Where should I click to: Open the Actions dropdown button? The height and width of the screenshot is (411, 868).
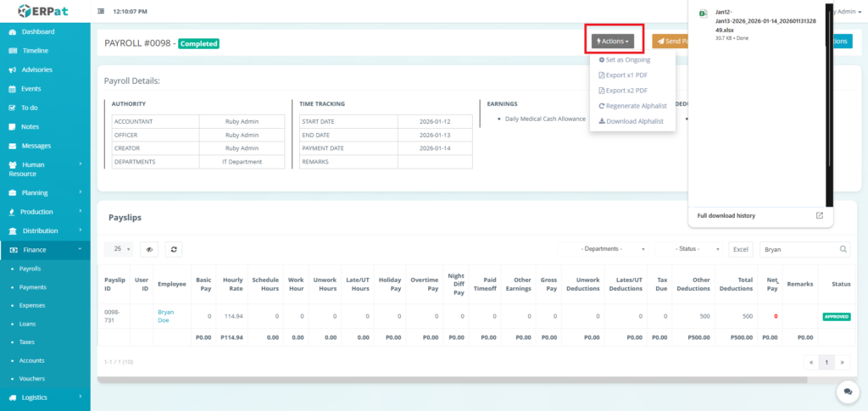point(612,41)
